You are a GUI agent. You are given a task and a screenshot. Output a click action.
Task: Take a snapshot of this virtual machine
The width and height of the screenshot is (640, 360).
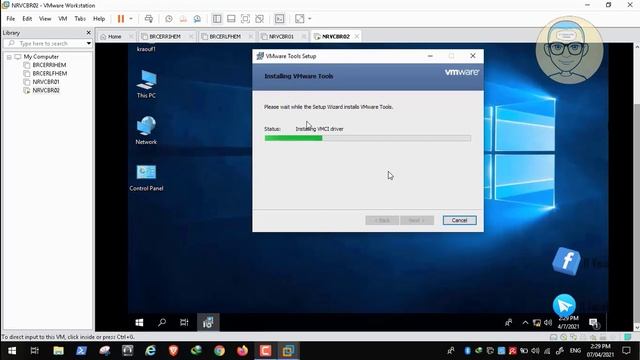pos(169,19)
